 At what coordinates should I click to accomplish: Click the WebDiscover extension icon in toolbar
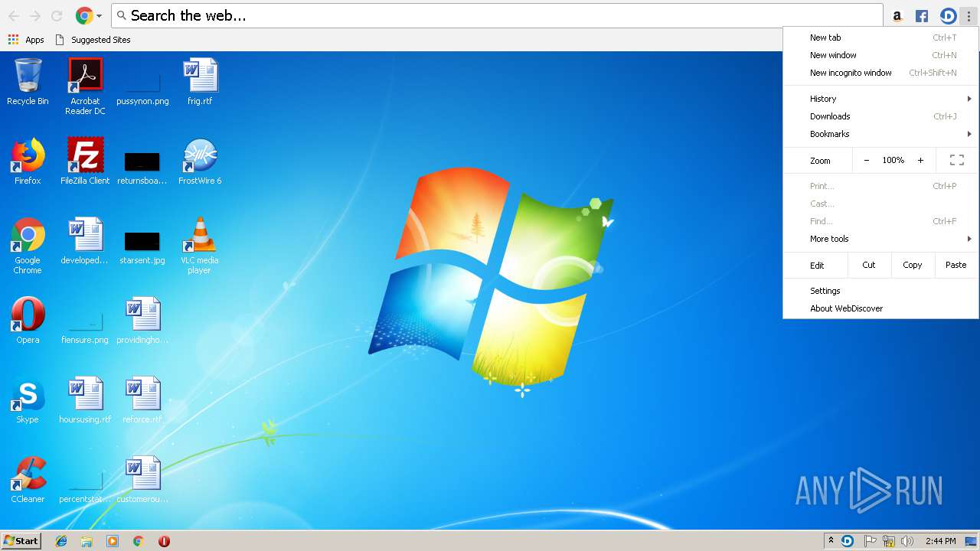point(948,16)
